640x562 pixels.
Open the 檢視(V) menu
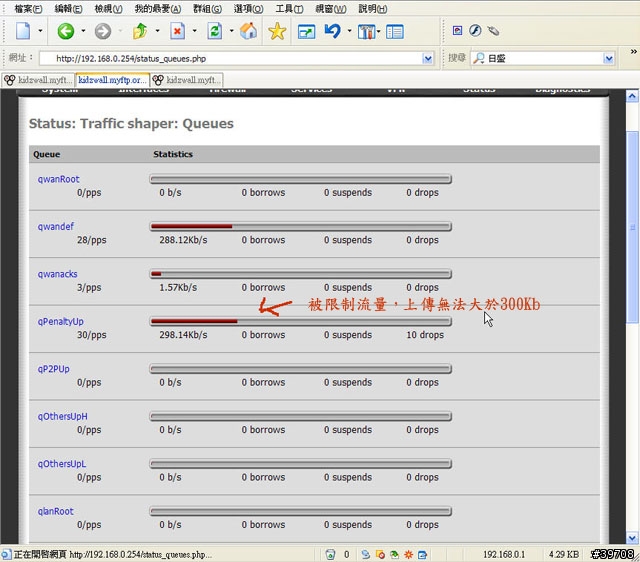pyautogui.click(x=108, y=9)
